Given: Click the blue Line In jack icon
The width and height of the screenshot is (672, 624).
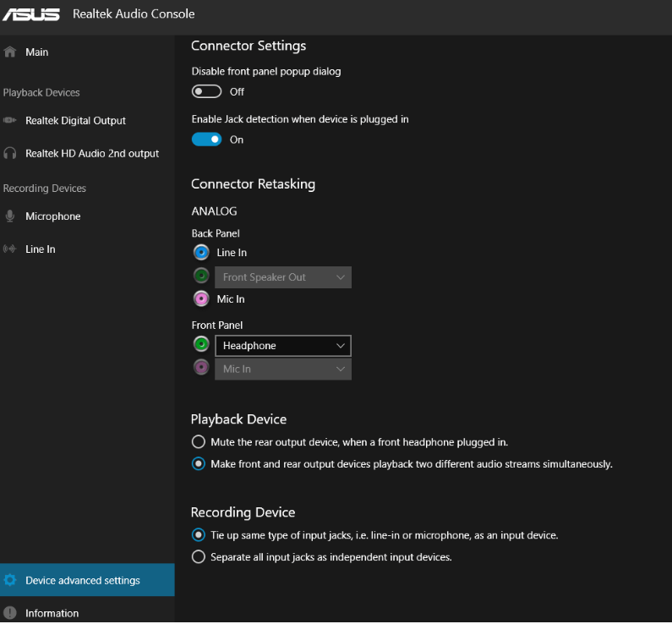Looking at the screenshot, I should click(x=201, y=253).
